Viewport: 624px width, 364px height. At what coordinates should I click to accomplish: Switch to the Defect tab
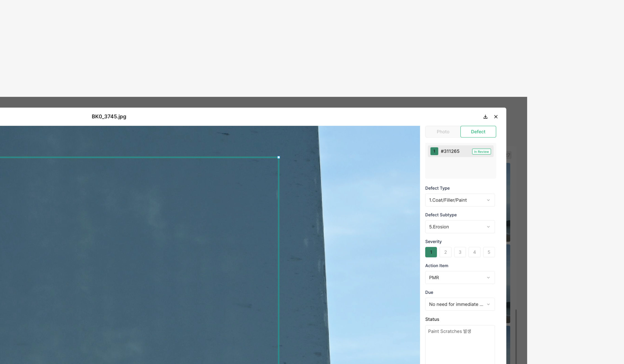coord(478,132)
